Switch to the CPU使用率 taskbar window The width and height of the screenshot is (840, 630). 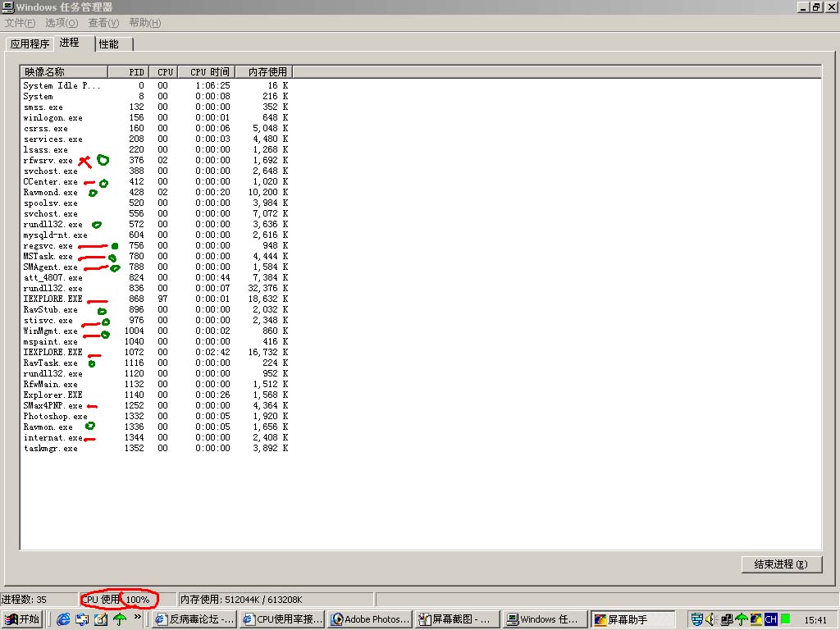tap(282, 619)
